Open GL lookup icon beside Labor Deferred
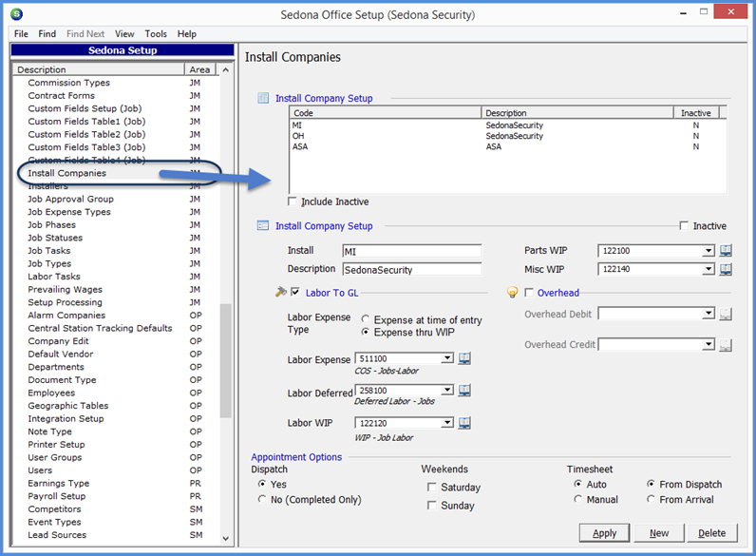Image resolution: width=756 pixels, height=556 pixels. coord(464,390)
